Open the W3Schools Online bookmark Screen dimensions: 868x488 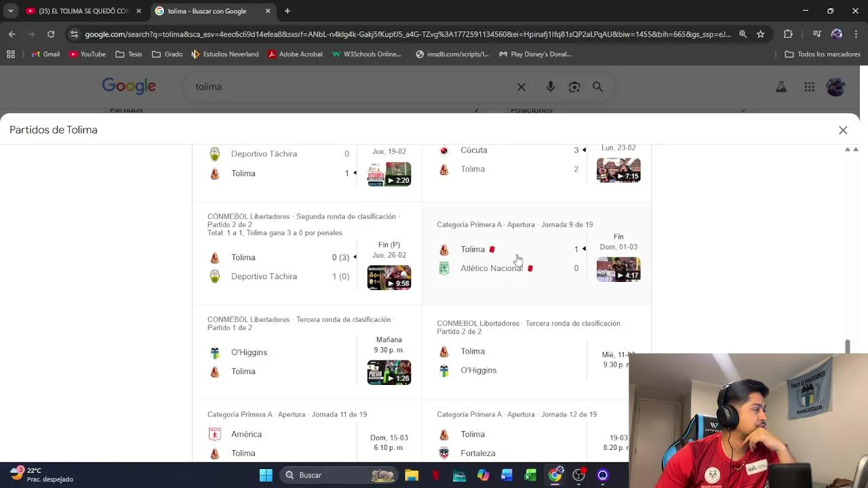[367, 54]
